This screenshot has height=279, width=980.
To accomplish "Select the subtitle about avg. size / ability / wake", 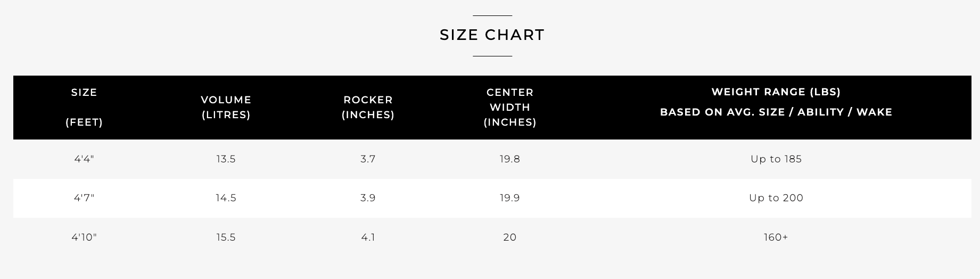I will [776, 112].
